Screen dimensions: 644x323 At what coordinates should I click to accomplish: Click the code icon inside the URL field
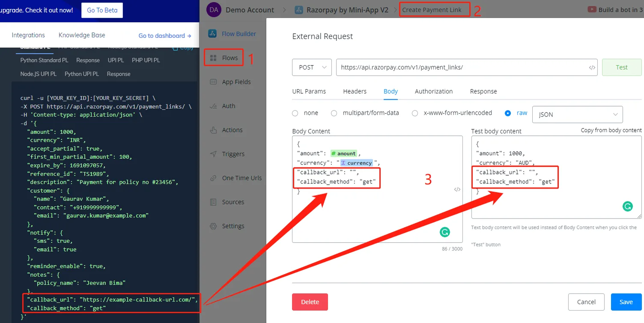(x=592, y=67)
